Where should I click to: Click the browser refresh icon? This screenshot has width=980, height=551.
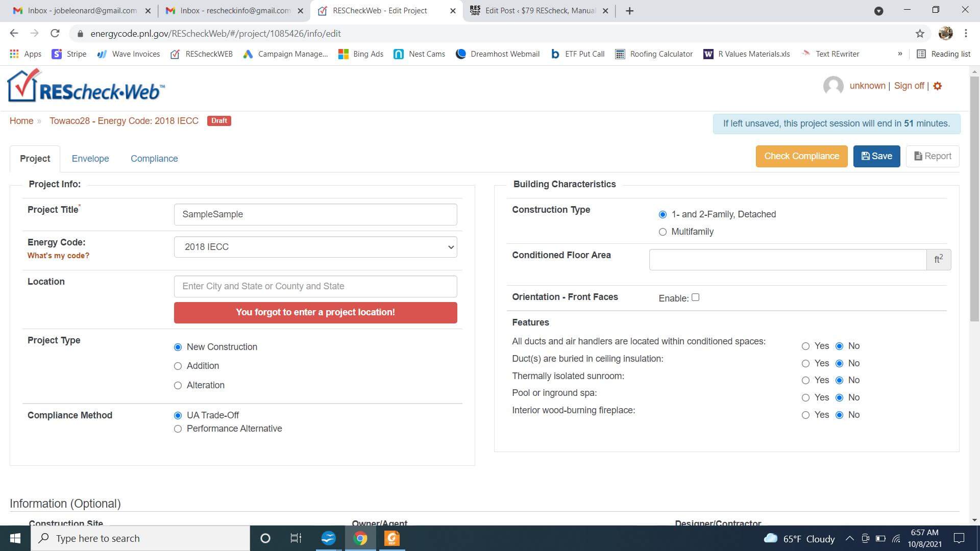coord(56,33)
